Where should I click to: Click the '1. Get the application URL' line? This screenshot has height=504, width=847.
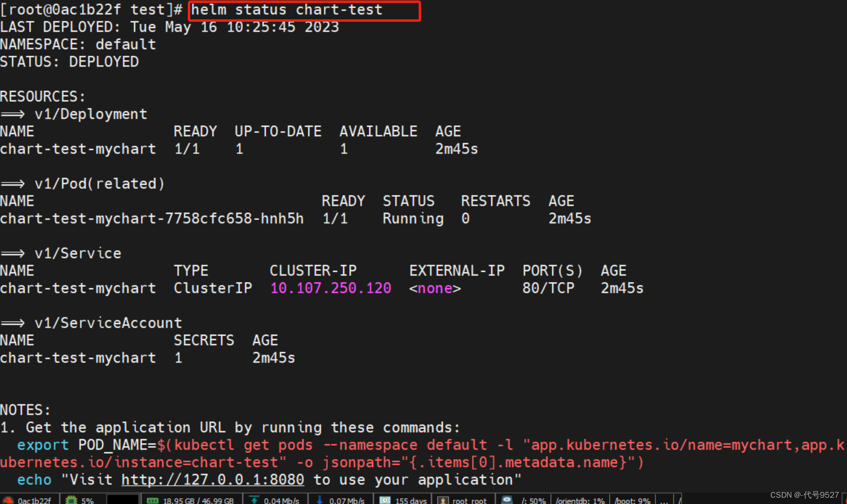pyautogui.click(x=230, y=428)
